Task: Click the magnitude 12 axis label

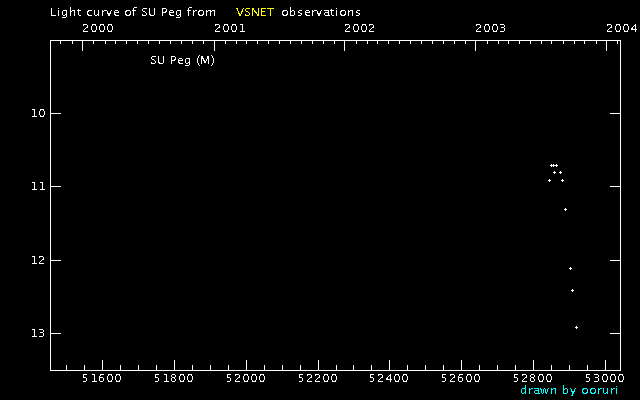Action: 38,260
